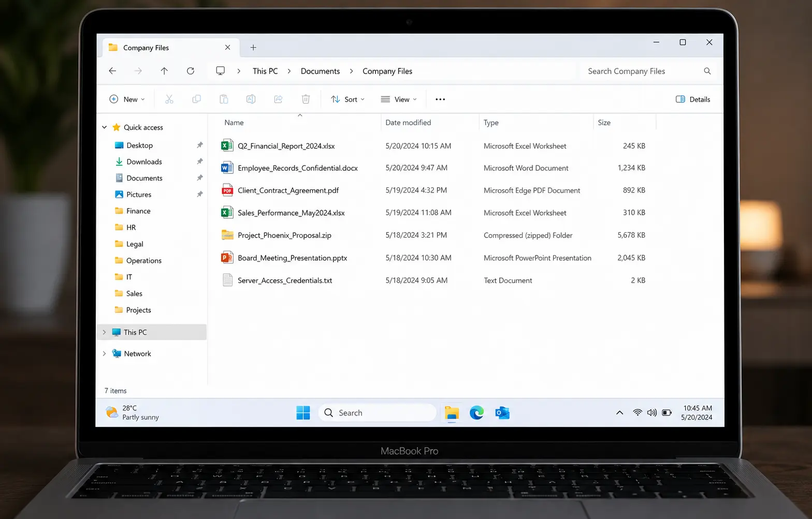Toggle the Details pane
Screen dimensions: 812x519
pyautogui.click(x=693, y=99)
